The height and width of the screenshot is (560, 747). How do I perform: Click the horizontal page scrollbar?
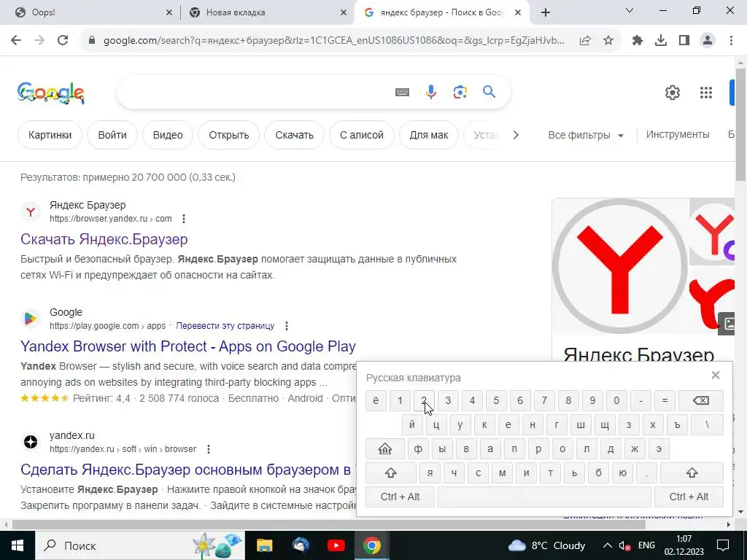tap(329, 525)
